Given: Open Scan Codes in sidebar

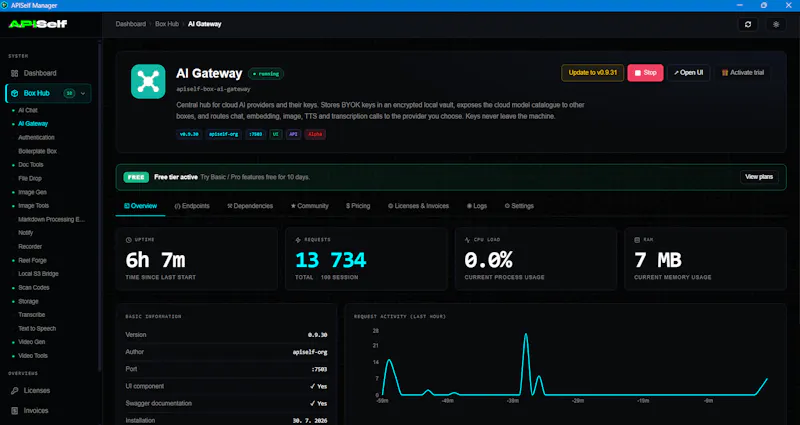Looking at the screenshot, I should click(34, 288).
